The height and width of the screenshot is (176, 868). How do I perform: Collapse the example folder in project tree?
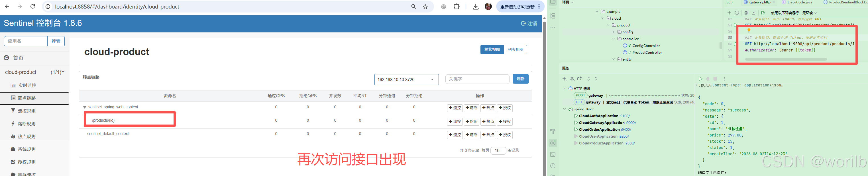pos(597,11)
